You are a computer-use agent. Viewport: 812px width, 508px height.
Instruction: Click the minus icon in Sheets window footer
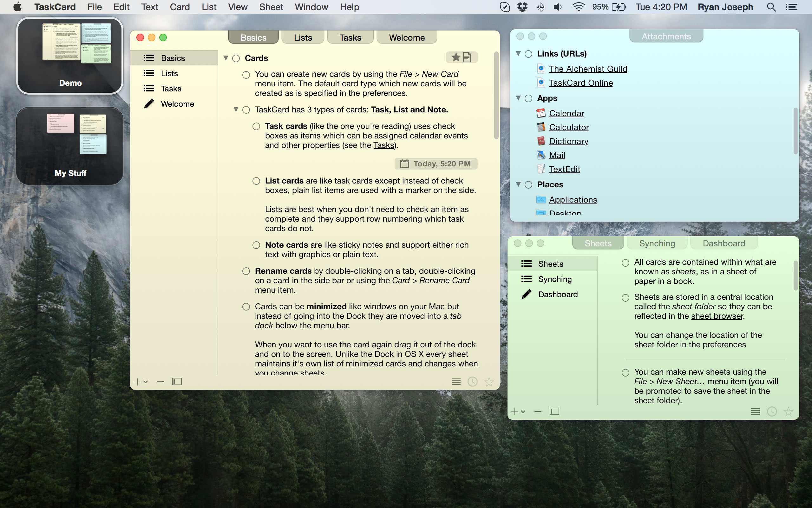[538, 411]
